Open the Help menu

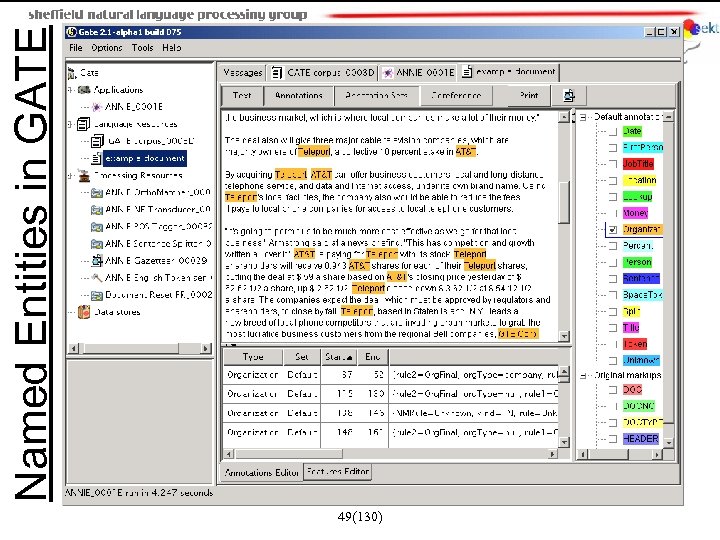point(172,48)
